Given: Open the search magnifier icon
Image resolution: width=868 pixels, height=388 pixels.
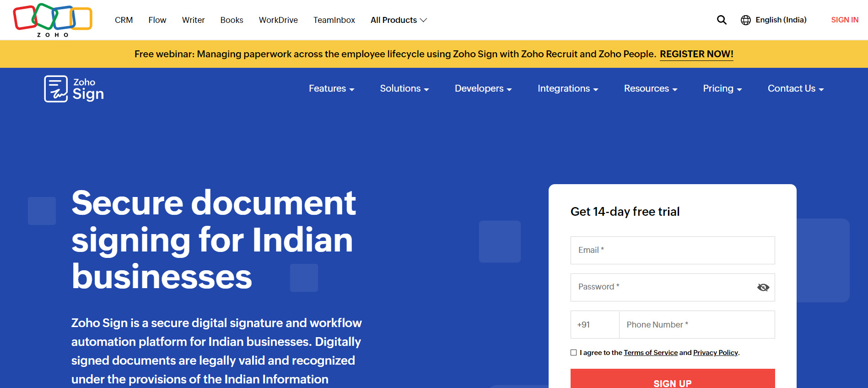Looking at the screenshot, I should pyautogui.click(x=722, y=20).
